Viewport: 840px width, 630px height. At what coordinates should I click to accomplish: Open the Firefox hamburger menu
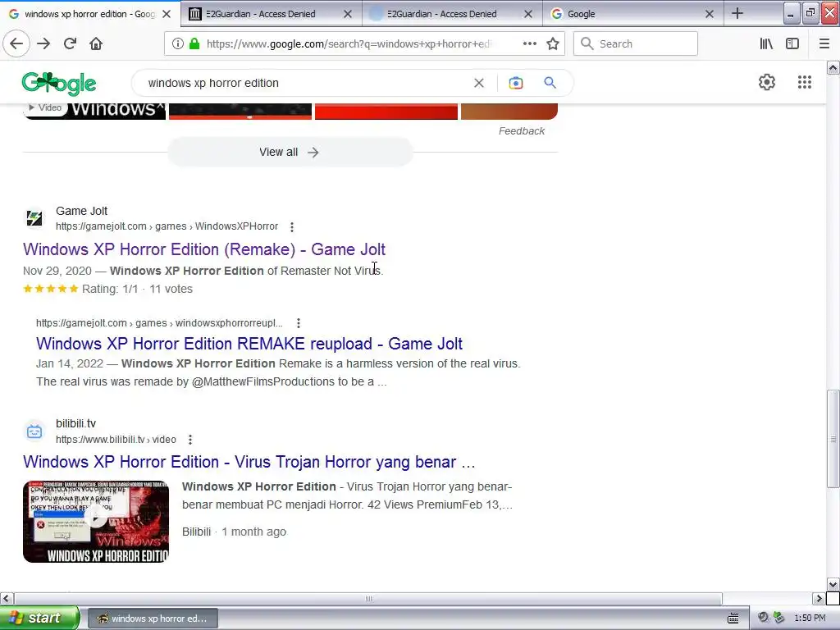824,43
